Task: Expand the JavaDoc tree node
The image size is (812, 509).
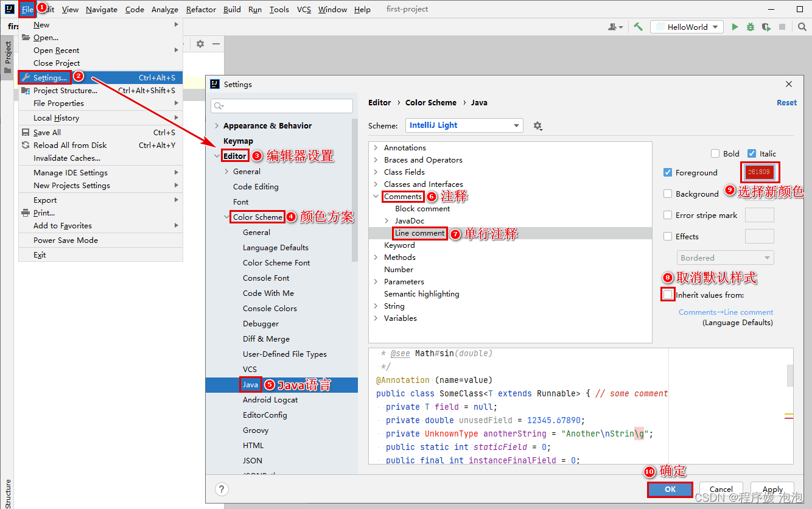Action: click(387, 220)
